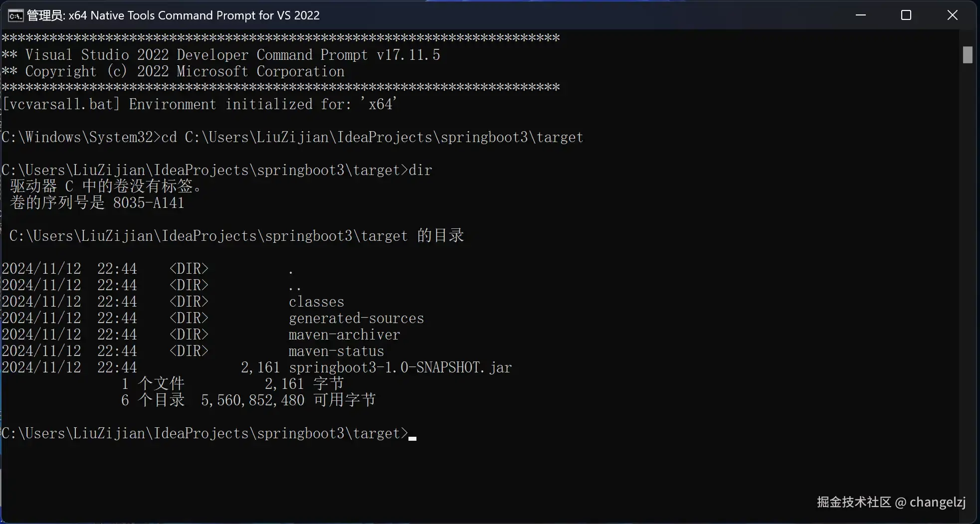980x524 pixels.
Task: Click the Copyright Microsoft Corporation line
Action: pyautogui.click(x=173, y=71)
